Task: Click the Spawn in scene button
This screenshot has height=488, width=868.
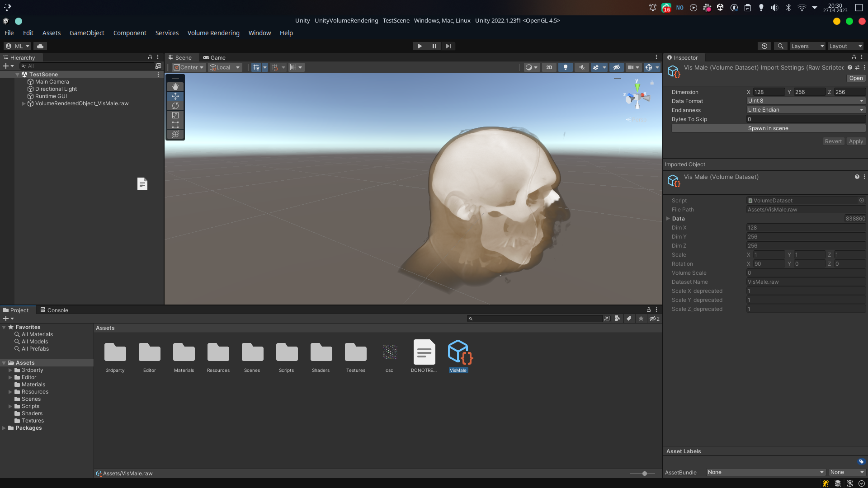Action: point(768,128)
